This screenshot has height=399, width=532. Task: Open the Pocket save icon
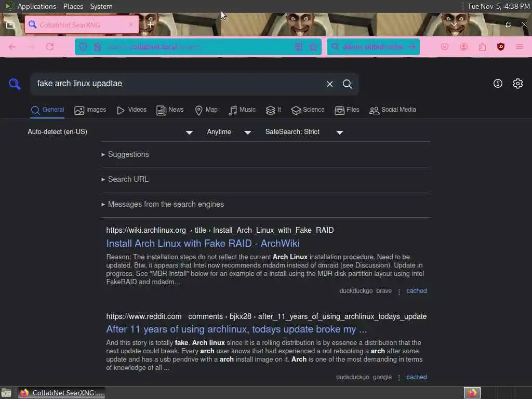pyautogui.click(x=445, y=47)
